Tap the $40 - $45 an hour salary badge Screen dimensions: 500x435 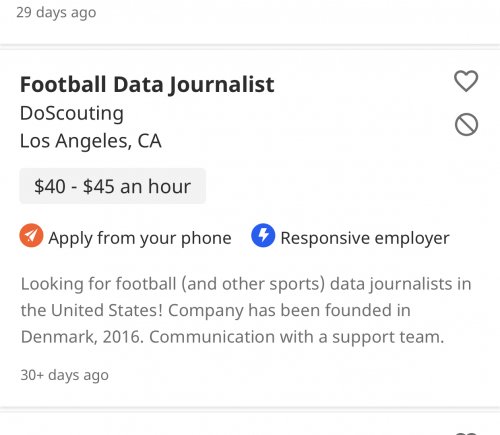[113, 186]
